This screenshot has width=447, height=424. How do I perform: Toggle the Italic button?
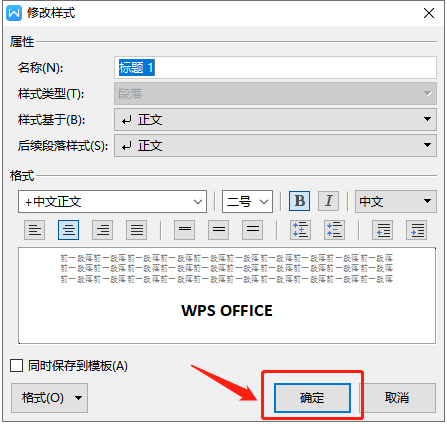click(x=328, y=201)
